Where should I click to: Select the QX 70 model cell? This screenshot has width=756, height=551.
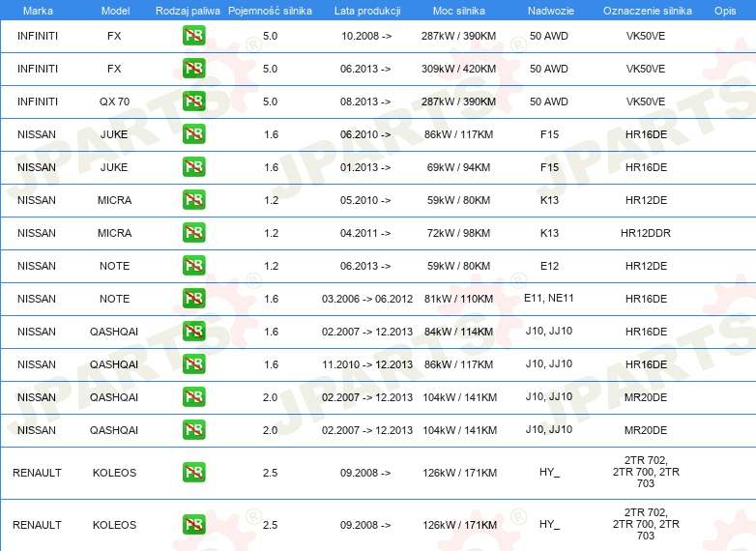pyautogui.click(x=114, y=101)
